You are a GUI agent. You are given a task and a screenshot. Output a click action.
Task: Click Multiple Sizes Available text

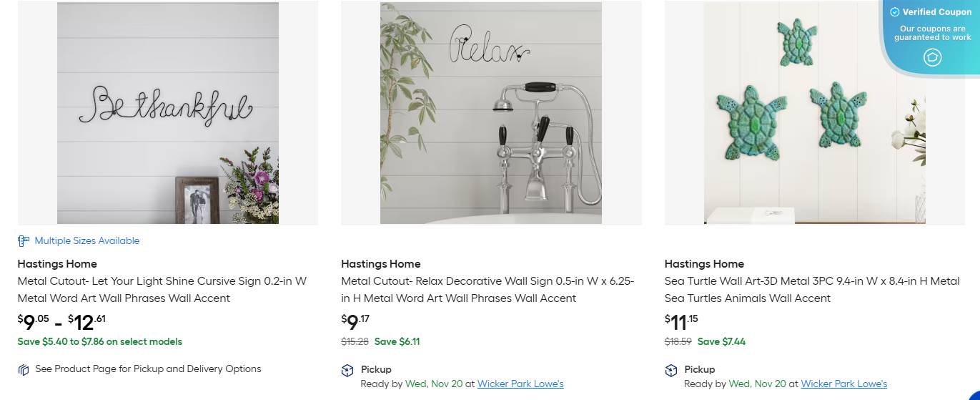click(x=87, y=241)
